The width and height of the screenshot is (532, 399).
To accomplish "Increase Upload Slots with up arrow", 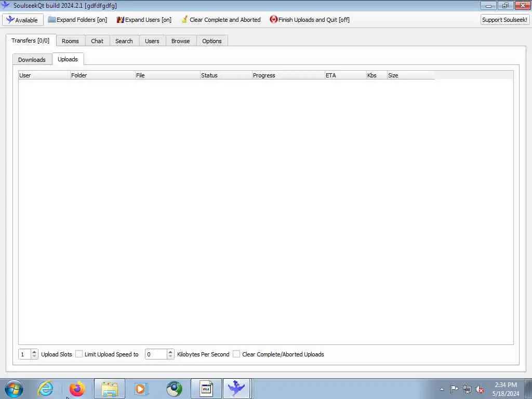I will coord(34,352).
